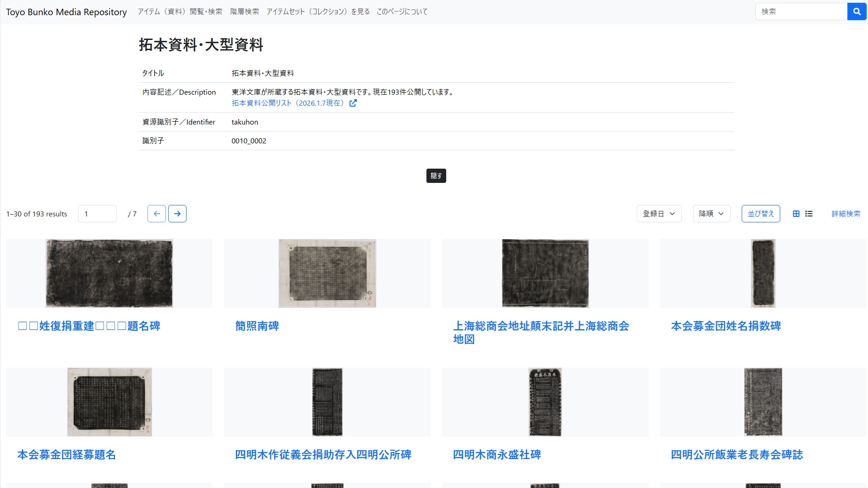The width and height of the screenshot is (868, 488).
Task: Click the 詳細検索 advanced search link
Action: click(845, 214)
